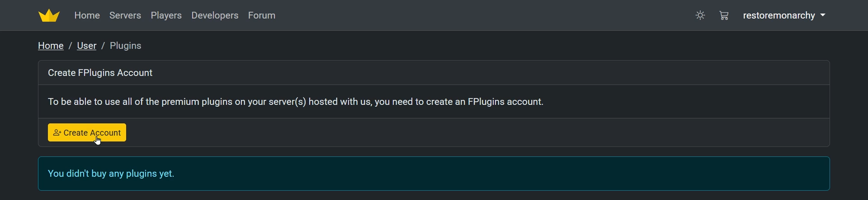Follow the Home breadcrumb link
This screenshot has height=200, width=868.
click(x=51, y=45)
